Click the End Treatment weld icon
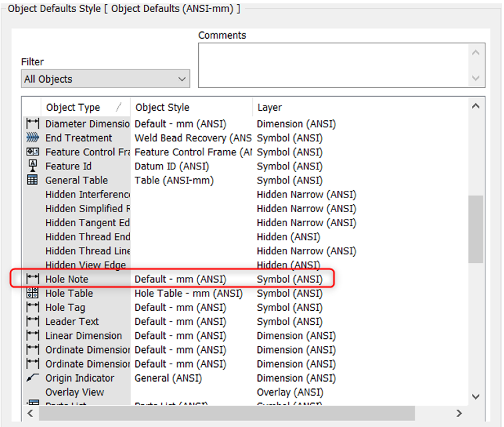 33,137
